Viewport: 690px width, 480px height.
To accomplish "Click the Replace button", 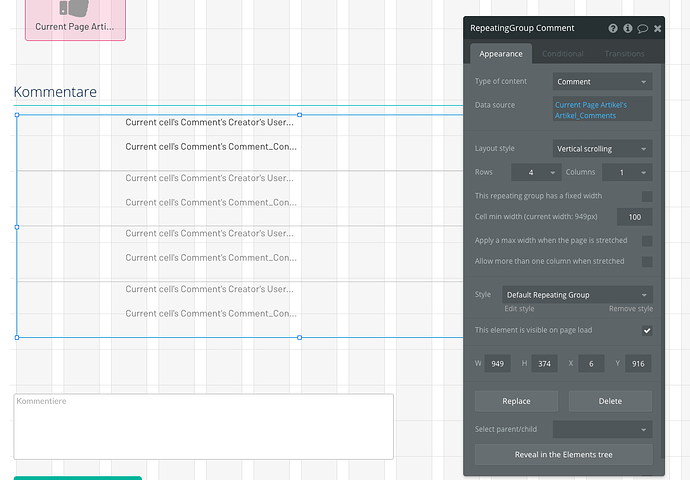I will pyautogui.click(x=516, y=401).
